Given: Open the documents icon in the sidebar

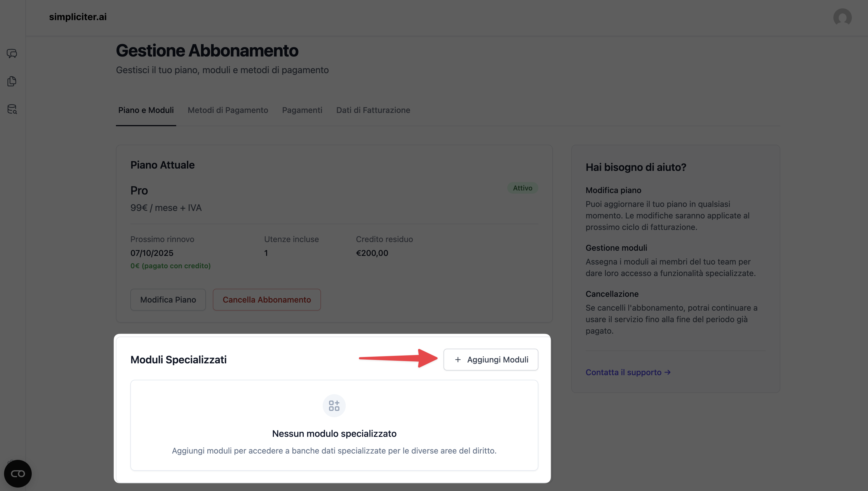Looking at the screenshot, I should pyautogui.click(x=12, y=81).
